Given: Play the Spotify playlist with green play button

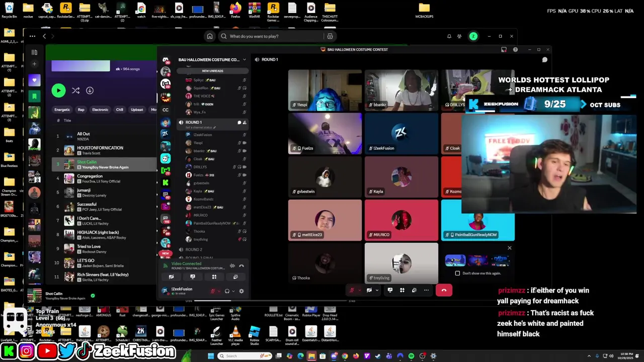Looking at the screenshot, I should coord(58,90).
